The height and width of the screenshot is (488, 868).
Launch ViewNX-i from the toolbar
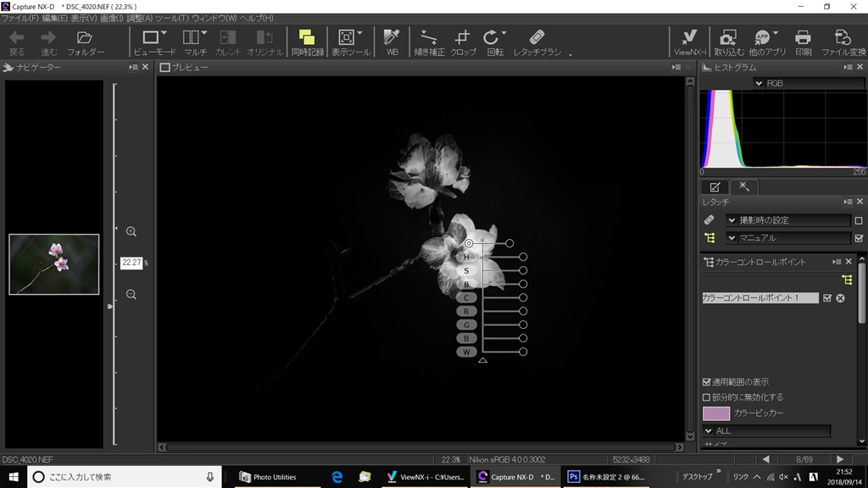tap(689, 42)
